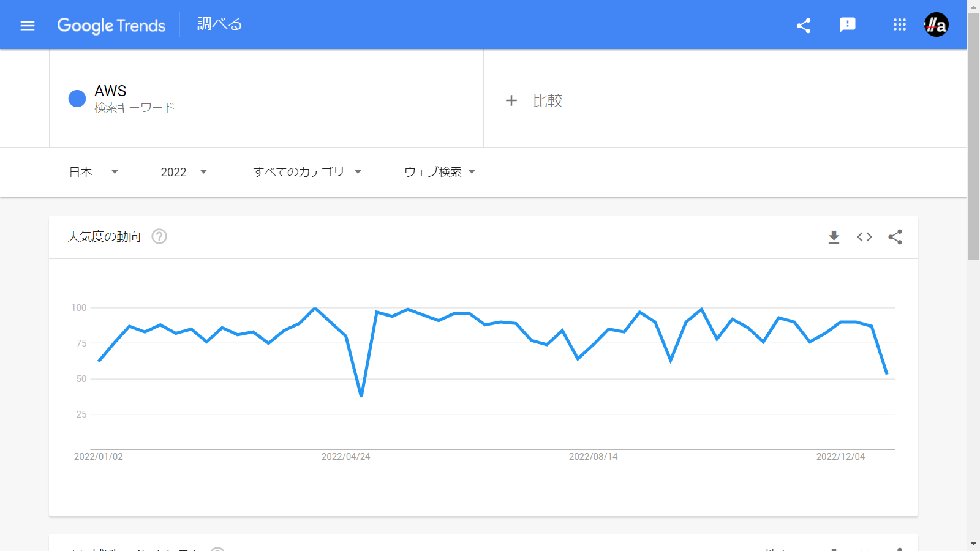980x551 pixels.
Task: Click the help icon beside 人気度の動向
Action: pos(159,236)
